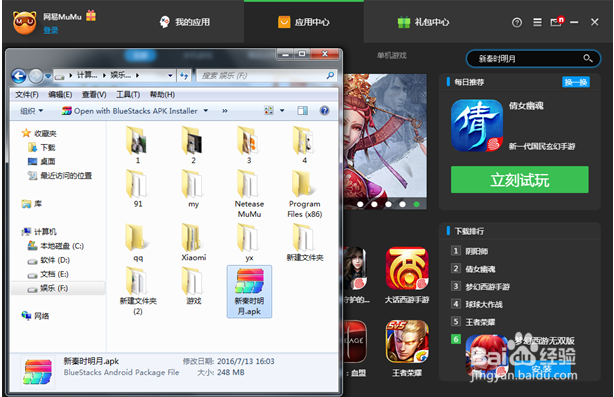Screen dimensions: 614x397
Task: Click the 倩女幽魂 app icon
Action: click(x=477, y=125)
